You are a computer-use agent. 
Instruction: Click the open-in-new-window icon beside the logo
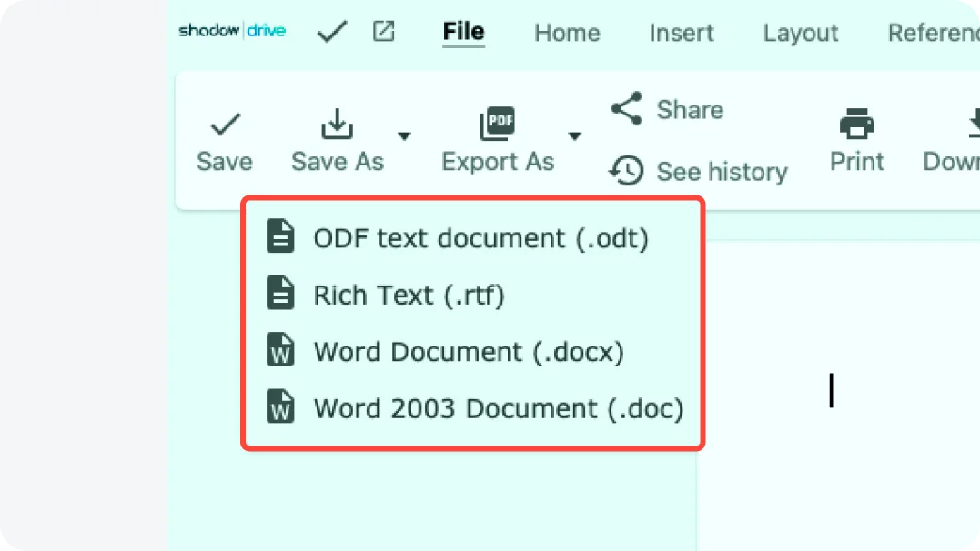[x=384, y=32]
